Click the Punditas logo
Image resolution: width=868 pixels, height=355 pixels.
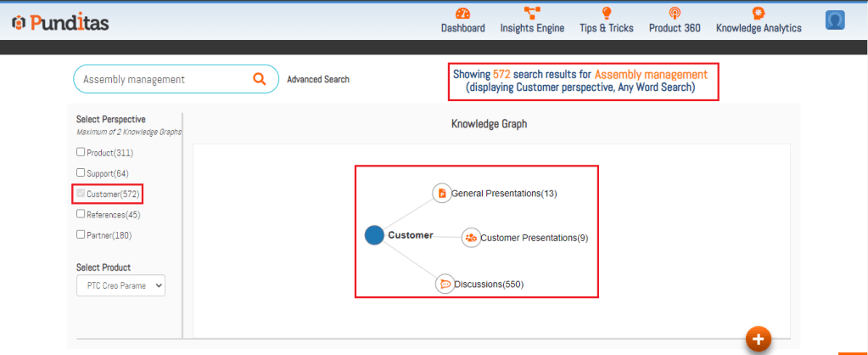point(60,23)
